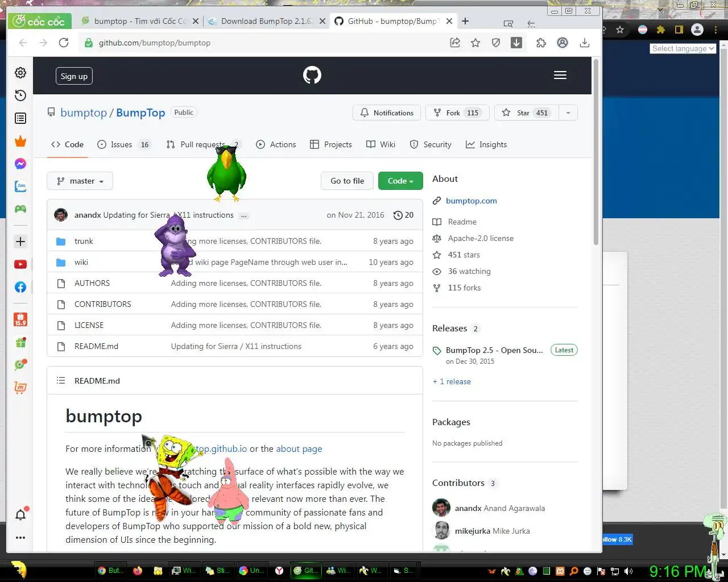This screenshot has width=728, height=582.
Task: Share this page from the address bar
Action: coord(455,43)
